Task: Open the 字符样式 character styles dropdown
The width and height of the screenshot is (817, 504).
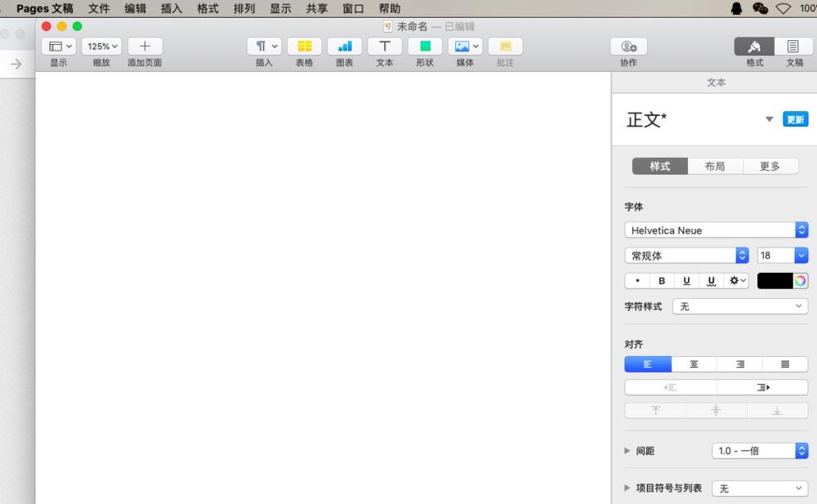Action: point(739,306)
